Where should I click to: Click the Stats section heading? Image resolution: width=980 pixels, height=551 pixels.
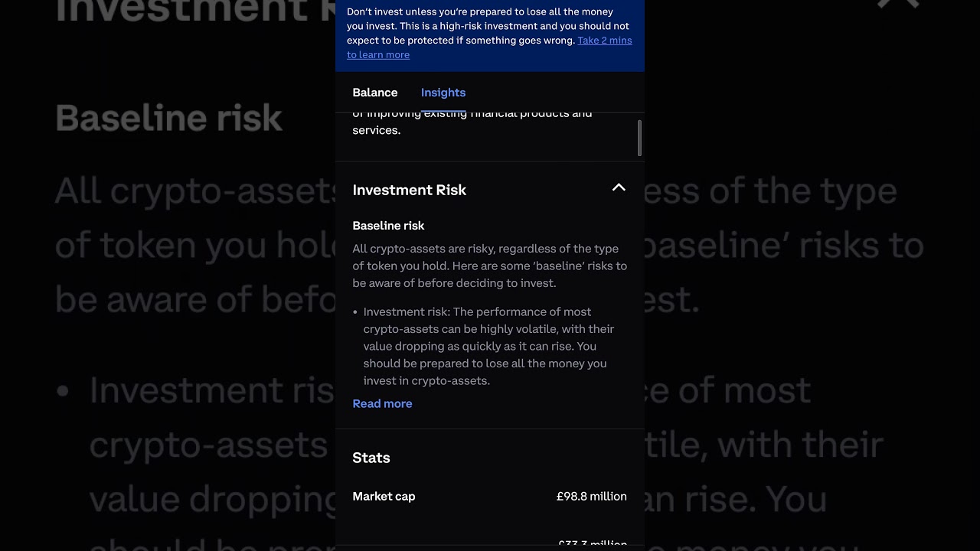371,458
